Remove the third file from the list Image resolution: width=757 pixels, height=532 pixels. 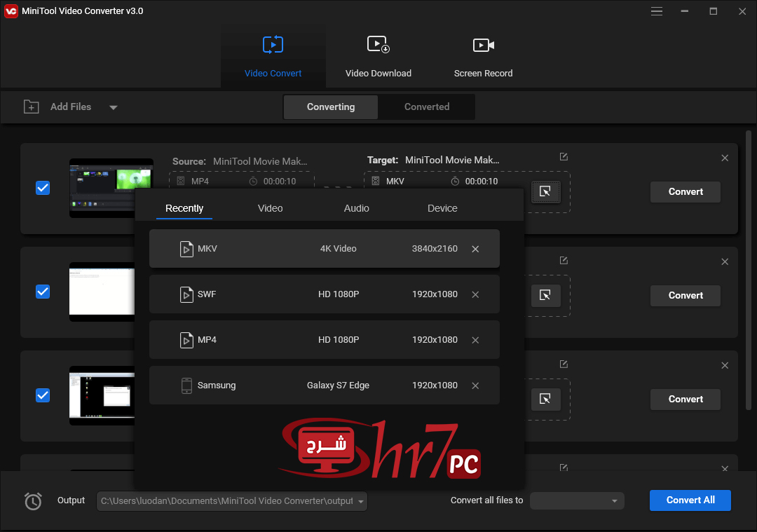pyautogui.click(x=725, y=365)
